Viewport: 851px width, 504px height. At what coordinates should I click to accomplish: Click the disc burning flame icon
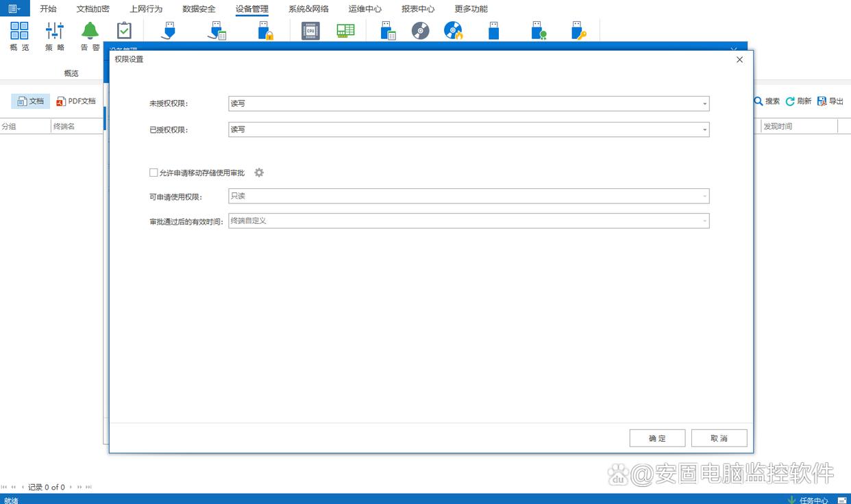click(453, 31)
